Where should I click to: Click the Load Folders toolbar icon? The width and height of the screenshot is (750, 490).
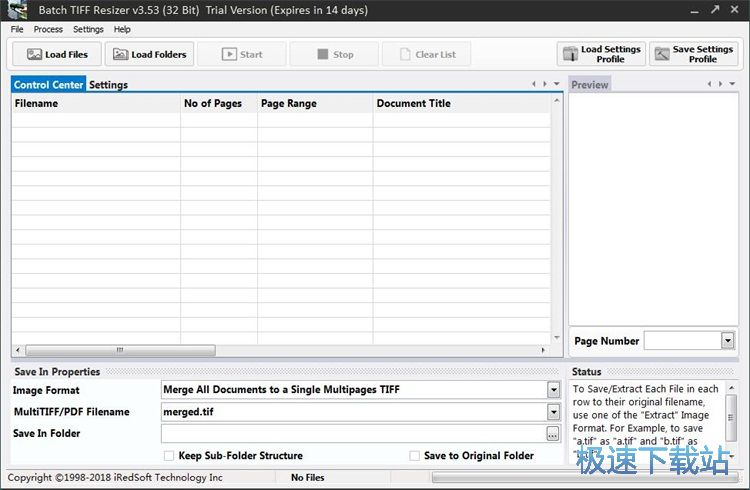tap(121, 55)
